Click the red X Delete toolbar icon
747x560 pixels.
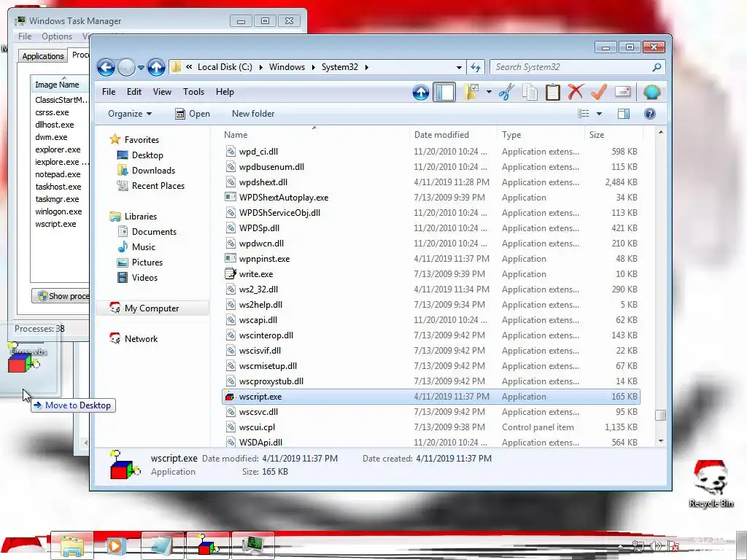pos(576,91)
